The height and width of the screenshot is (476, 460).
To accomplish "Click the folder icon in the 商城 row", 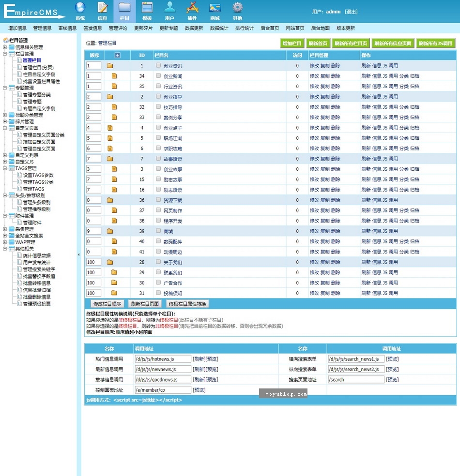I will (x=110, y=231).
